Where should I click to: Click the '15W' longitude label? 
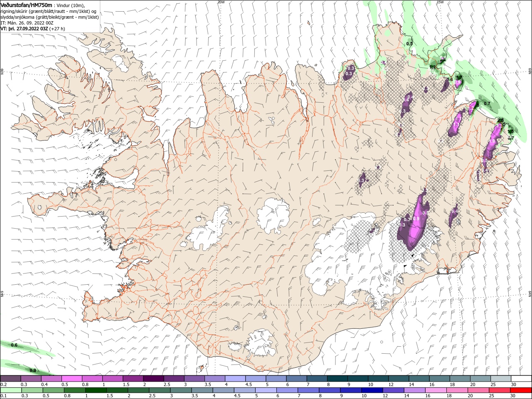(x=441, y=2)
